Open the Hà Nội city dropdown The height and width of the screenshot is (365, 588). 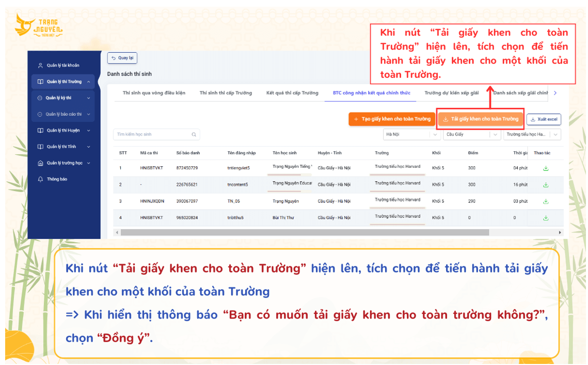(411, 134)
